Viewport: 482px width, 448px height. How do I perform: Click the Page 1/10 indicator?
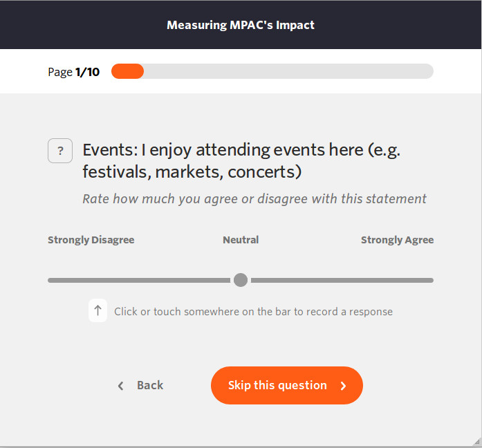pyautogui.click(x=73, y=72)
